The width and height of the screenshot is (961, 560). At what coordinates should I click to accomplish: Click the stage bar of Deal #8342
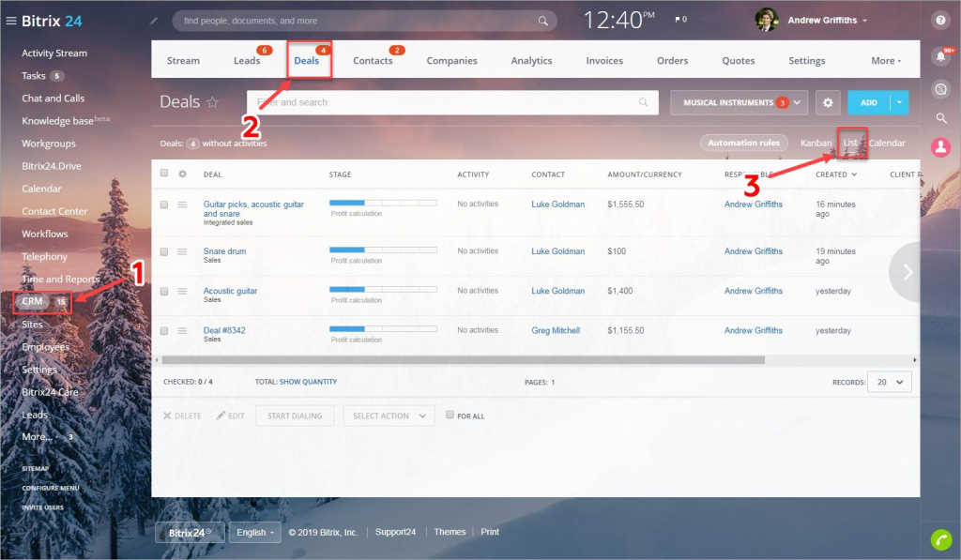point(383,329)
